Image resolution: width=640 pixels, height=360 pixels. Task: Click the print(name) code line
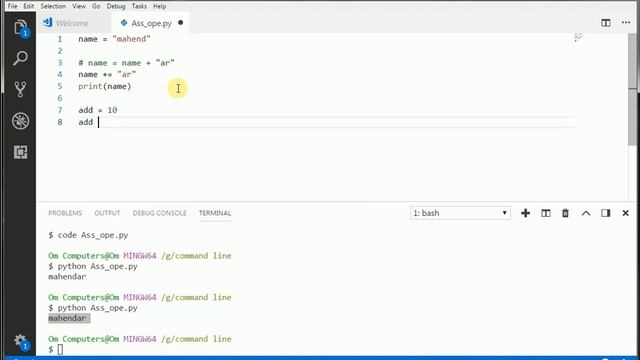[x=104, y=87]
